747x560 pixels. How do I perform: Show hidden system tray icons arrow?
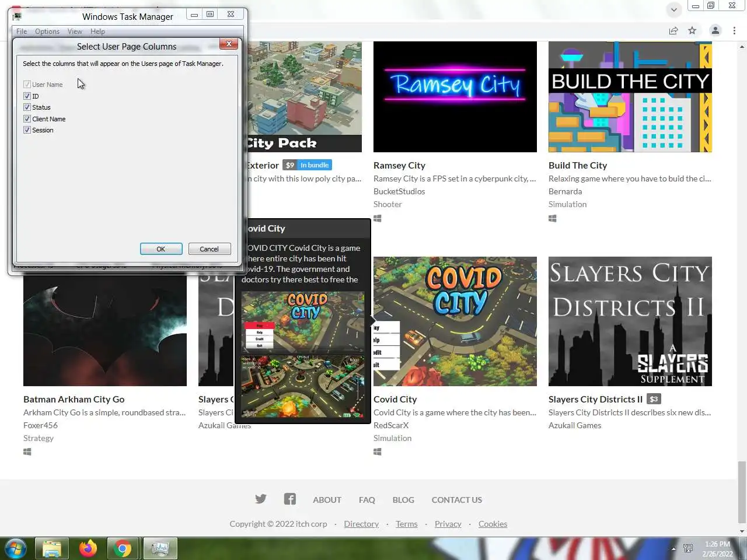coord(673,549)
